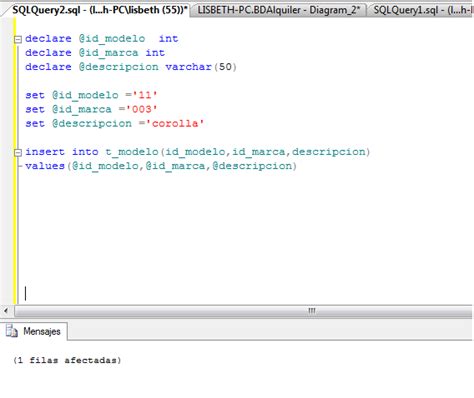Image resolution: width=474 pixels, height=398 pixels.
Task: Click the 'varchar(50)' type text
Action: tap(201, 67)
